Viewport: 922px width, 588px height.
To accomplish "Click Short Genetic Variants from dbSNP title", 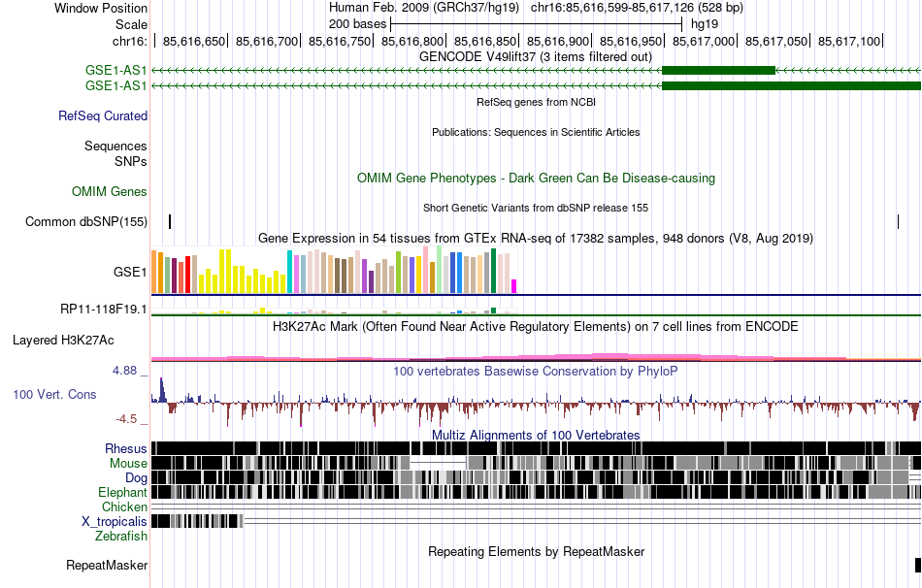I will [x=536, y=208].
